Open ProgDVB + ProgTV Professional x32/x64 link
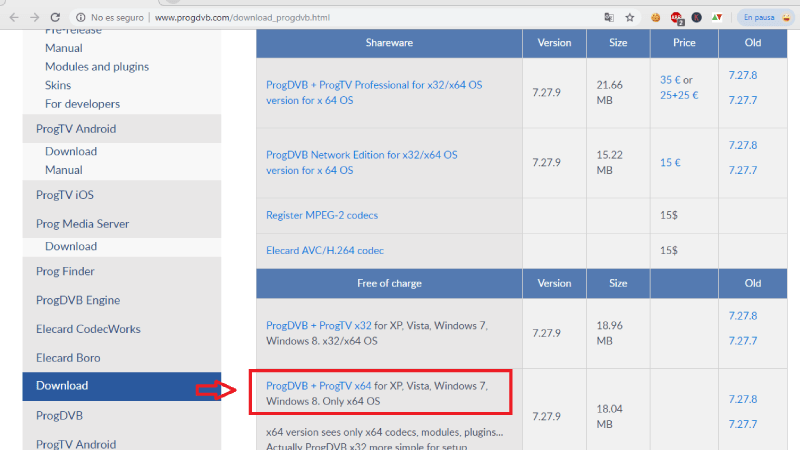 (x=374, y=85)
